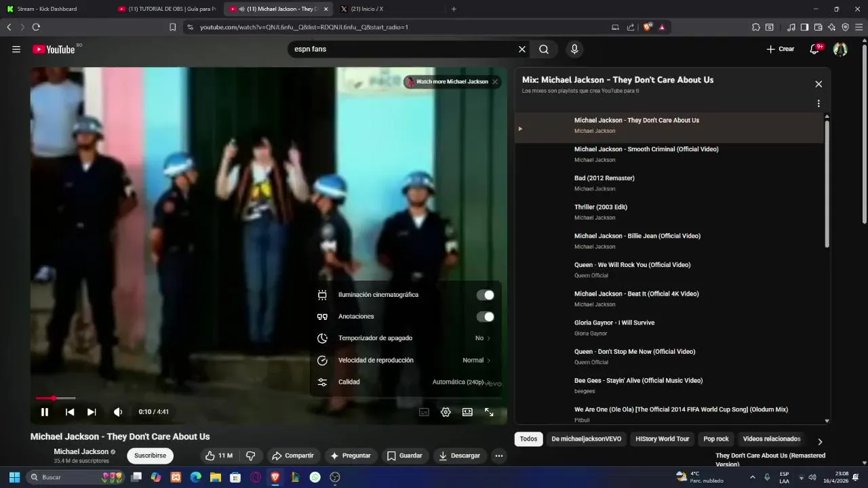Viewport: 868px width, 488px height.
Task: Toggle browser sidebar panel icon
Action: click(x=804, y=27)
